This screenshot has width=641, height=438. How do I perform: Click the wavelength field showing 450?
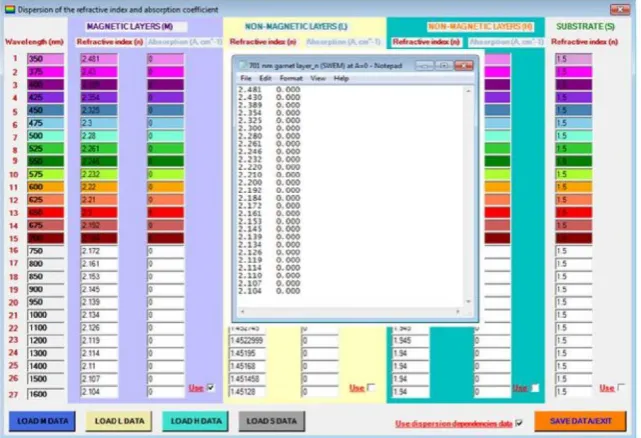tap(46, 110)
